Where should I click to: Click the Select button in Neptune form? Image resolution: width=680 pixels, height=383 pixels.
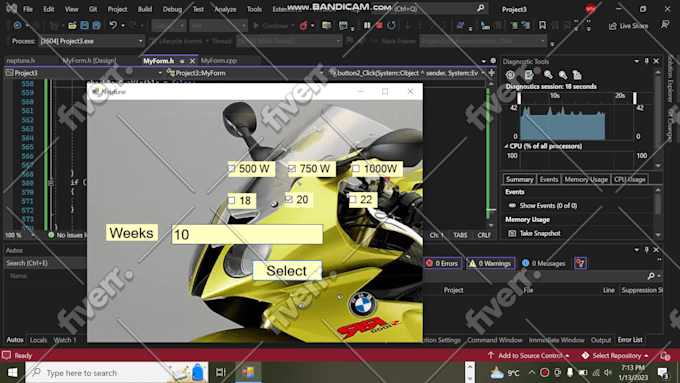coord(287,271)
